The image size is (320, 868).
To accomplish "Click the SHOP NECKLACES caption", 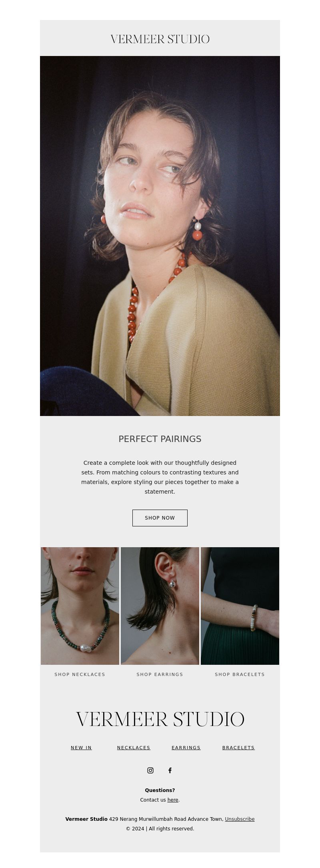I will (x=80, y=674).
